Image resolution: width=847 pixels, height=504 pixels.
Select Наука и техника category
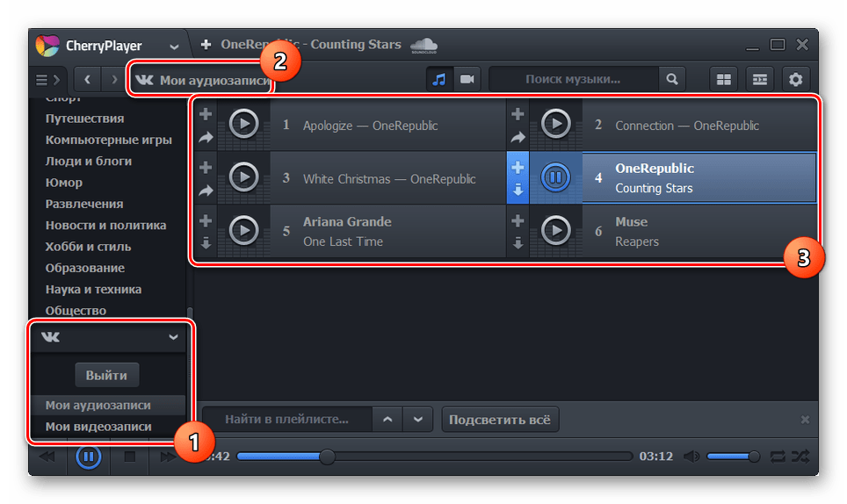93,289
